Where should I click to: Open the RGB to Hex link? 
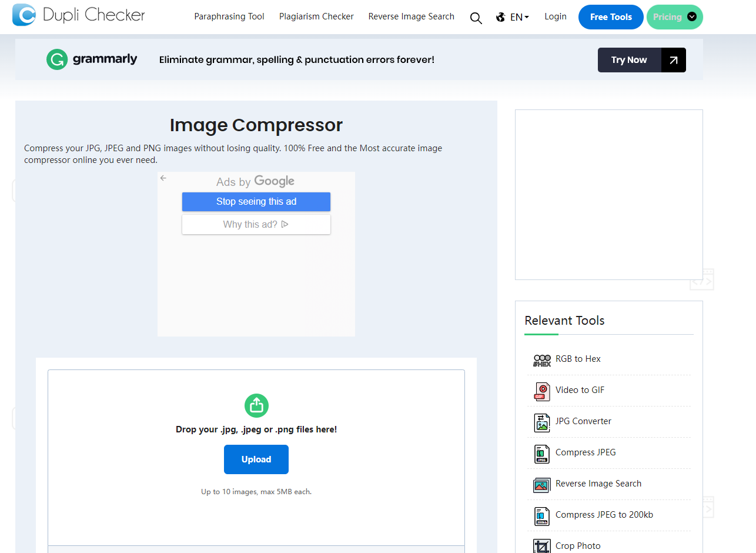click(x=578, y=359)
